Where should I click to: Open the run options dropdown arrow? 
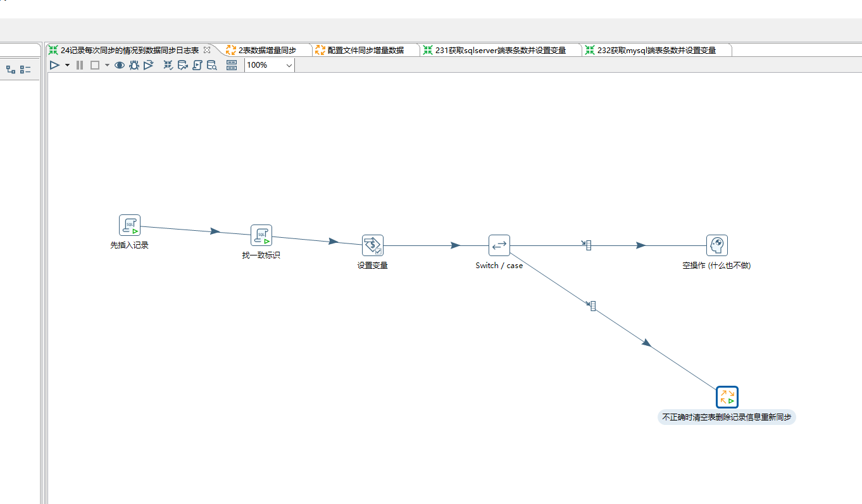coord(67,65)
